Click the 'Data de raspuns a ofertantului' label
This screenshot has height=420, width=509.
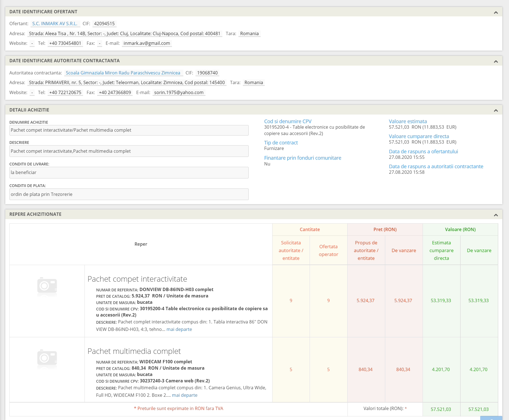[423, 152]
